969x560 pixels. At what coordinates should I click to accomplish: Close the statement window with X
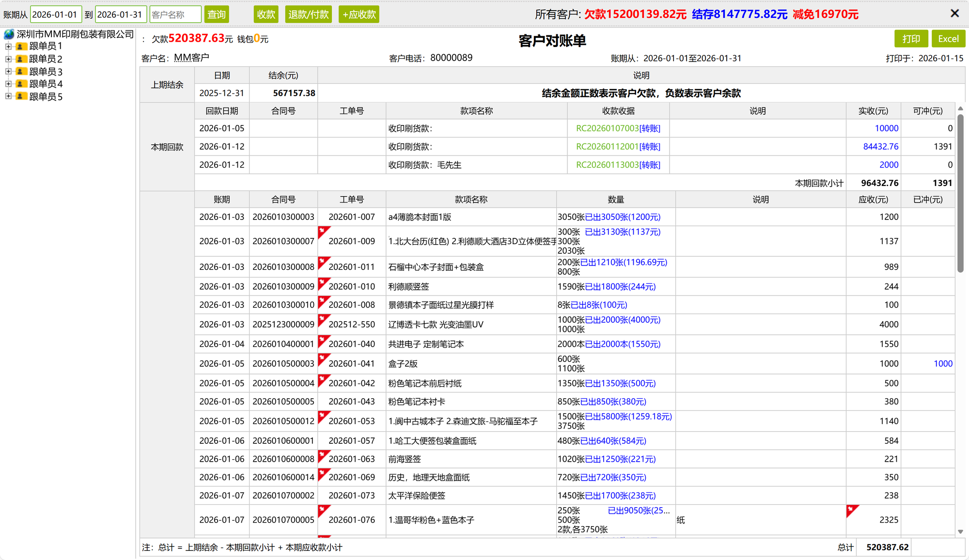click(954, 14)
